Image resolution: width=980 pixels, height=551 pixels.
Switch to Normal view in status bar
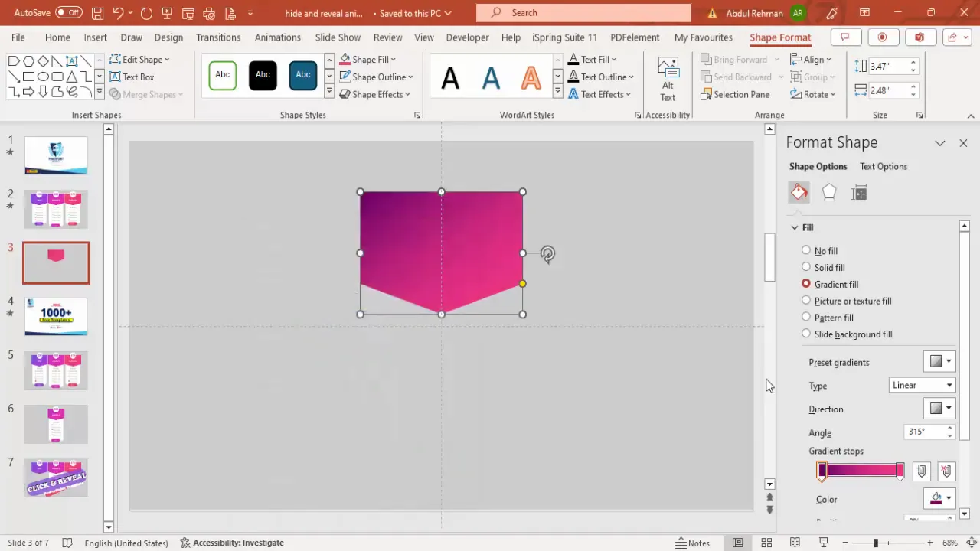pyautogui.click(x=737, y=543)
